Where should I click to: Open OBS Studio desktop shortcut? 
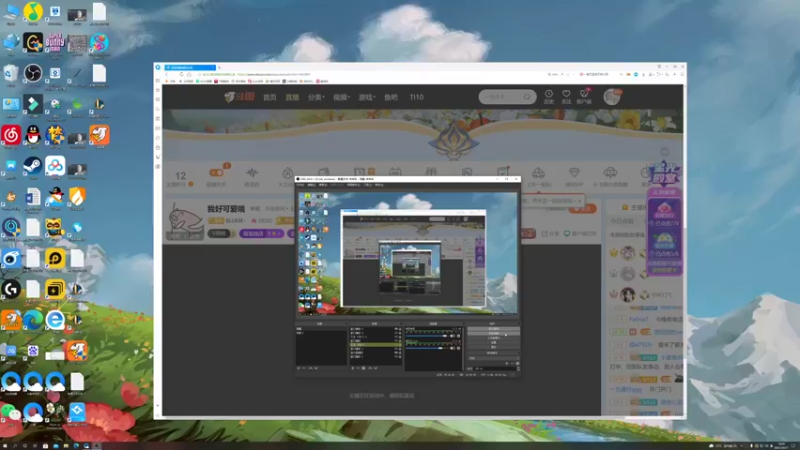(x=33, y=73)
